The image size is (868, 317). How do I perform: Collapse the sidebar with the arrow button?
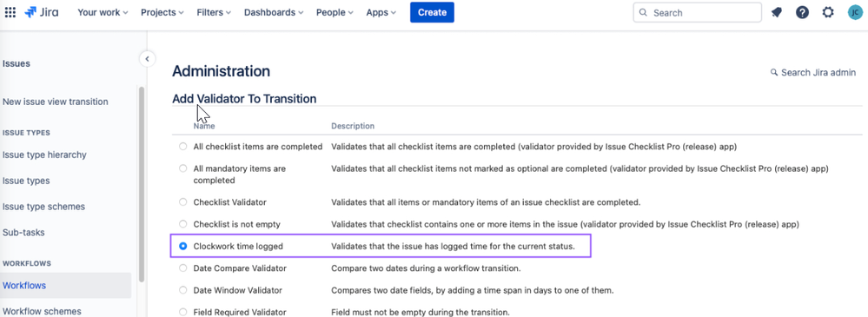pos(147,59)
